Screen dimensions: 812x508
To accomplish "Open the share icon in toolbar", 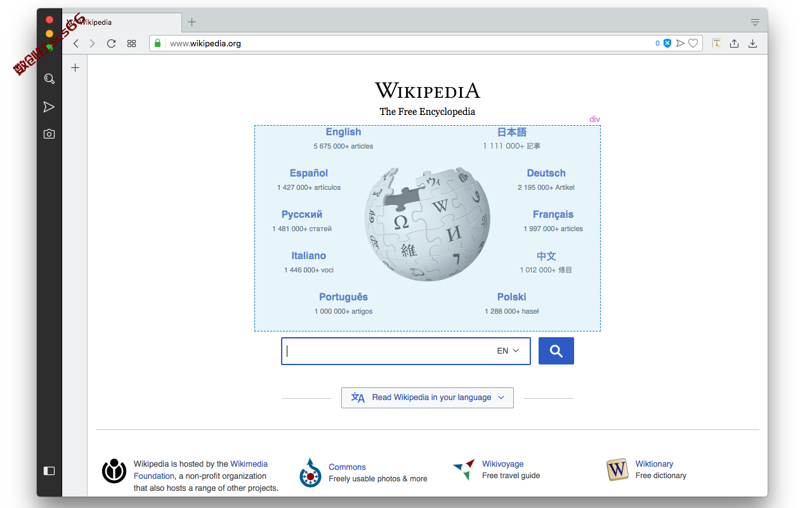I will tap(734, 43).
